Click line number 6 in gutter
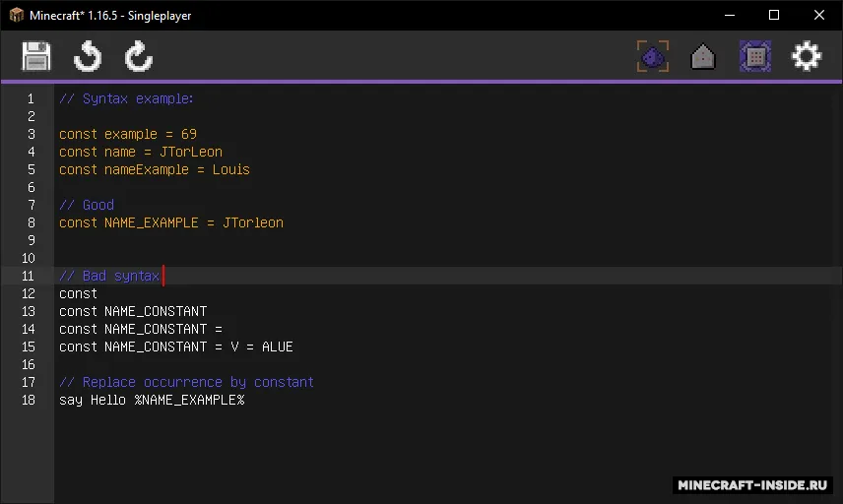Screen dimensions: 843x504 coord(32,187)
